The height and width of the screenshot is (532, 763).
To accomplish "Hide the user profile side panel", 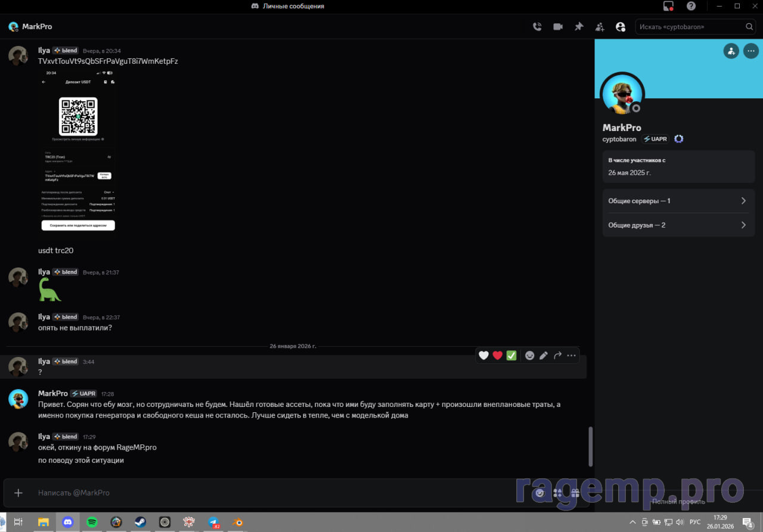I will point(621,27).
